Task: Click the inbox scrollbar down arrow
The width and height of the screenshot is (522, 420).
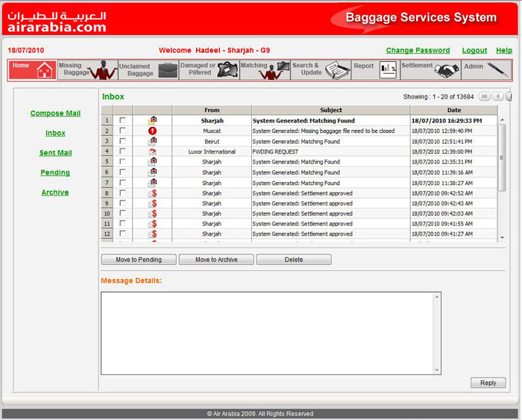Action: pos(502,237)
